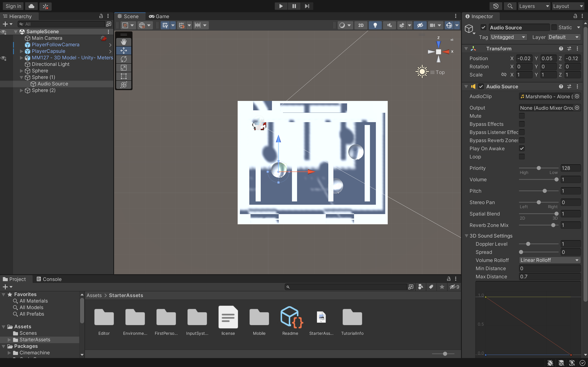Select the Scale tool

click(x=124, y=68)
